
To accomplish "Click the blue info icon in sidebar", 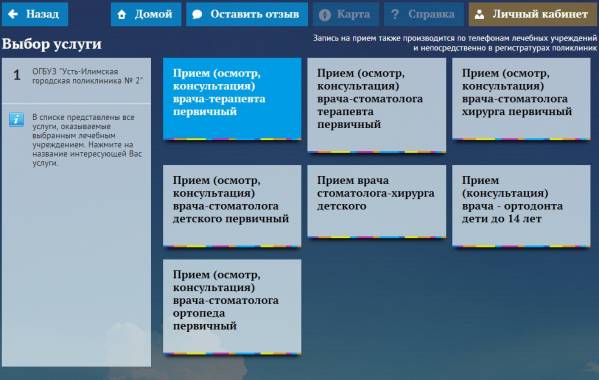I will 16,120.
